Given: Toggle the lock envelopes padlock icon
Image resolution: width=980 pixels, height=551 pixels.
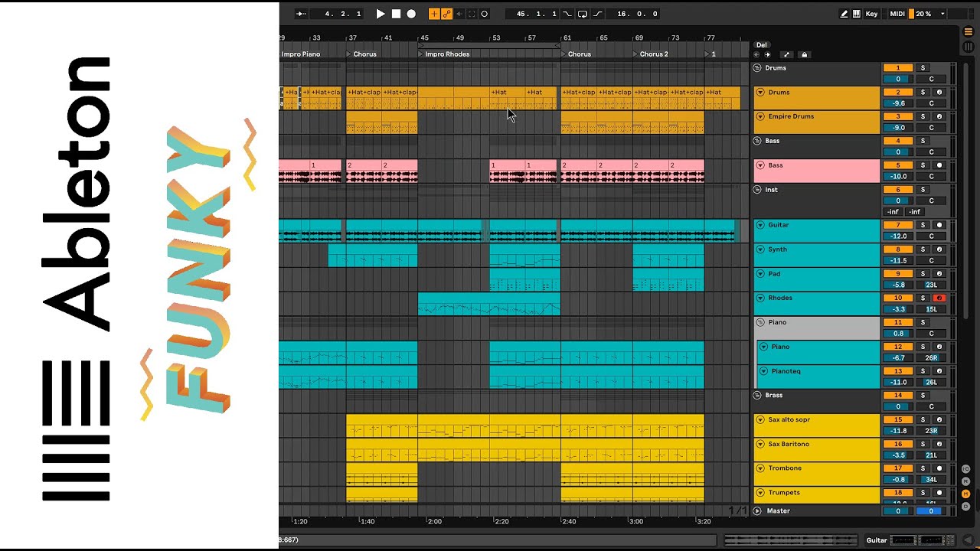Looking at the screenshot, I should 804,54.
